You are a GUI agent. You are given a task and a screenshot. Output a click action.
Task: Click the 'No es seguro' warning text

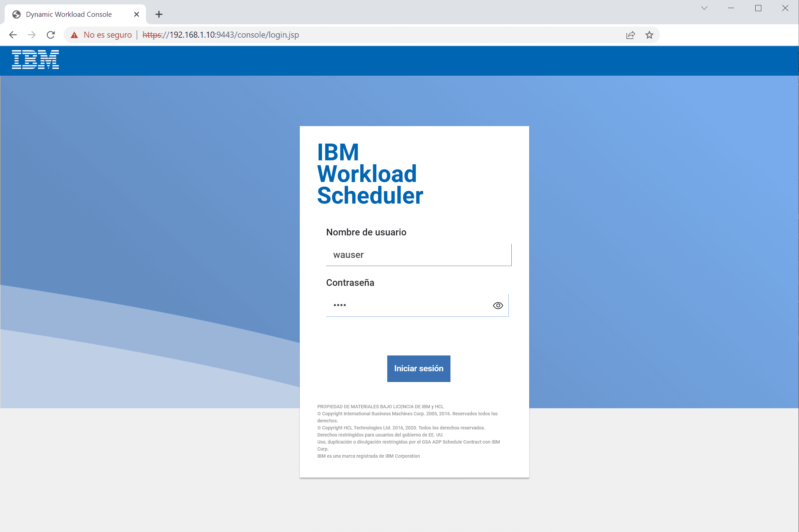pos(108,35)
